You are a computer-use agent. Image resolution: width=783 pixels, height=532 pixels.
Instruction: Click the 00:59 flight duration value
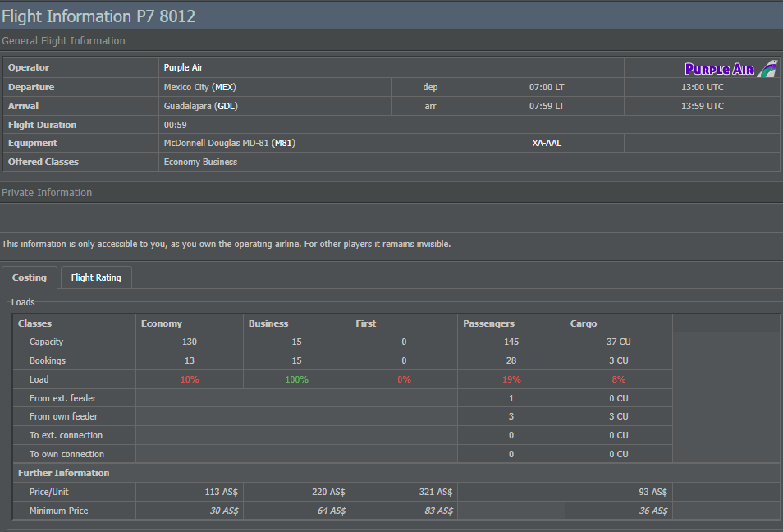pyautogui.click(x=176, y=125)
